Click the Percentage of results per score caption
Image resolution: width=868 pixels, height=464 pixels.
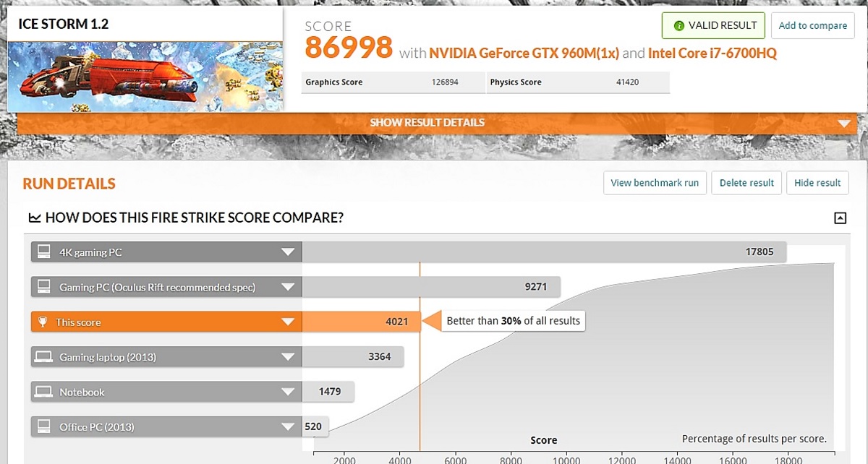pos(754,439)
